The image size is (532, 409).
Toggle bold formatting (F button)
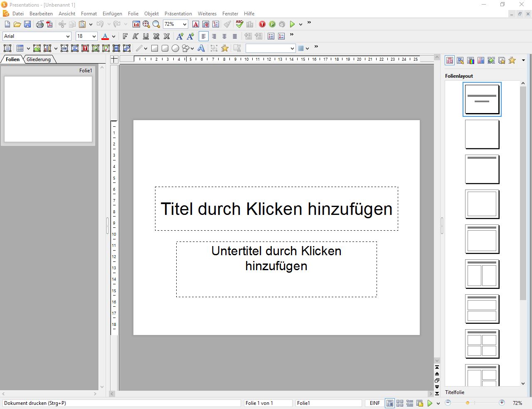point(125,37)
